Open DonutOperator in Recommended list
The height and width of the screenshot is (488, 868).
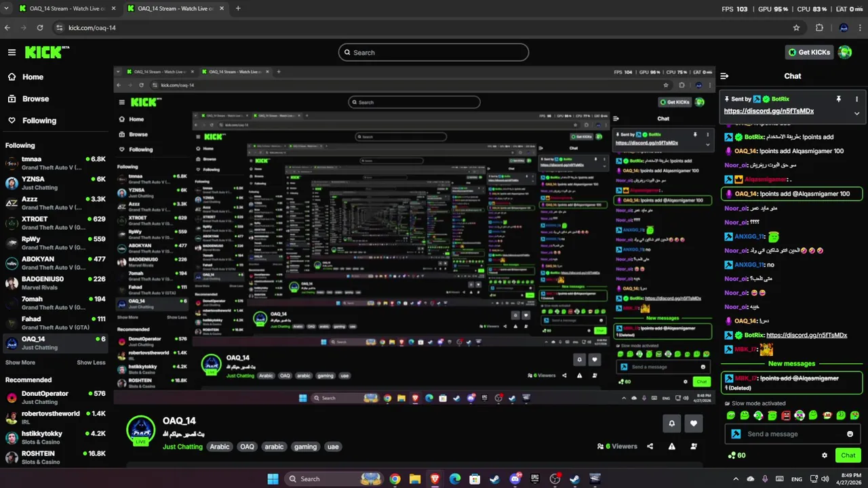(x=55, y=397)
